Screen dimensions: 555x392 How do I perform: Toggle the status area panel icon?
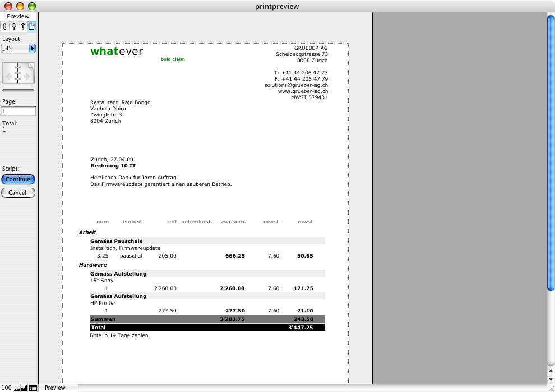(33, 388)
